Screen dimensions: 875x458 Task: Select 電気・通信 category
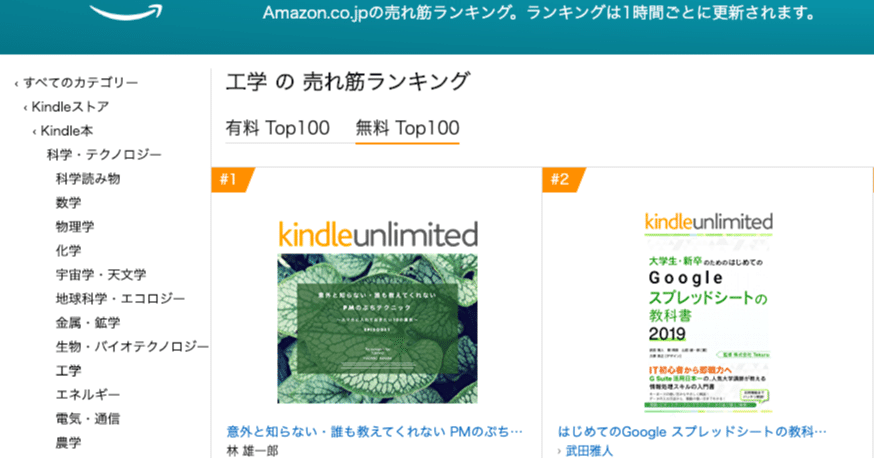(x=88, y=419)
